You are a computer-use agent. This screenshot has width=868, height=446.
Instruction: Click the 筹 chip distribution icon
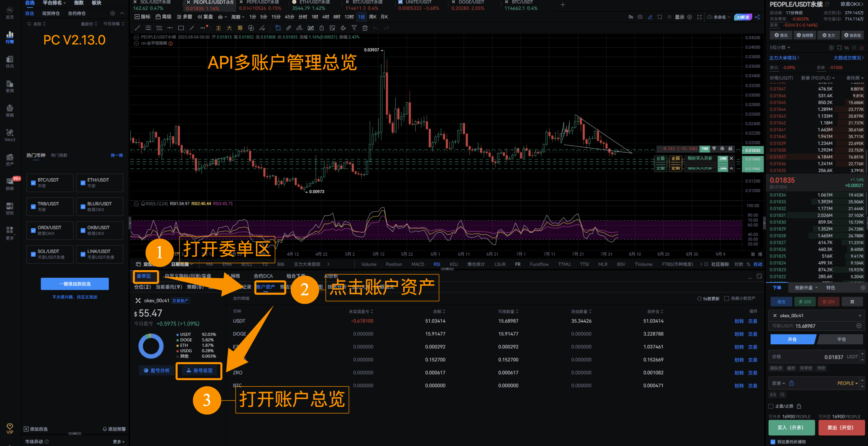click(x=240, y=28)
